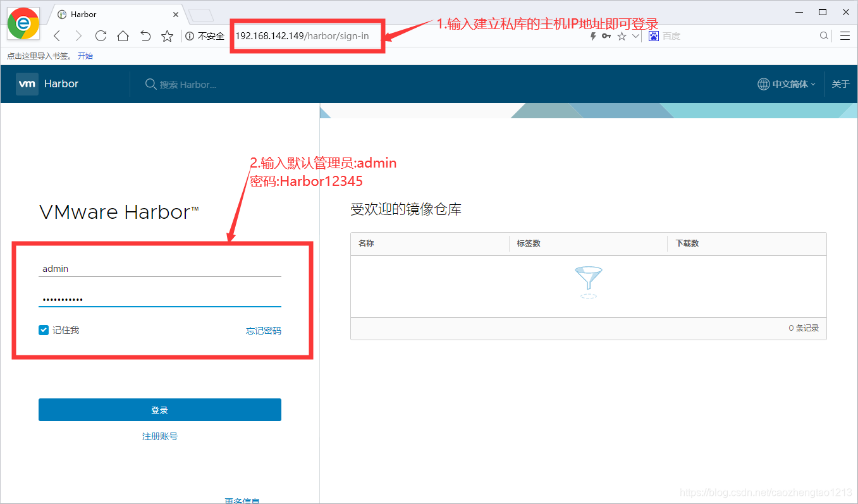The height and width of the screenshot is (504, 858).
Task: Focus the 搜索 Harbor search field
Action: (x=188, y=84)
